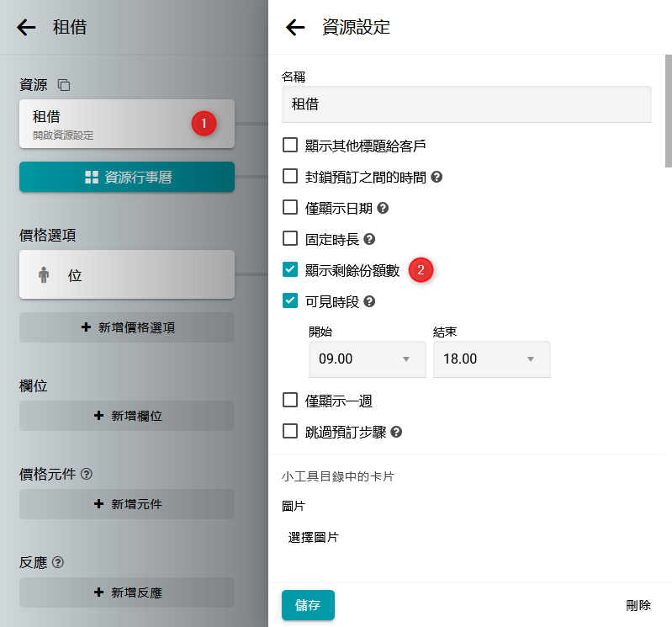Enable 顯示其他標題給客戶 checkbox

290,146
